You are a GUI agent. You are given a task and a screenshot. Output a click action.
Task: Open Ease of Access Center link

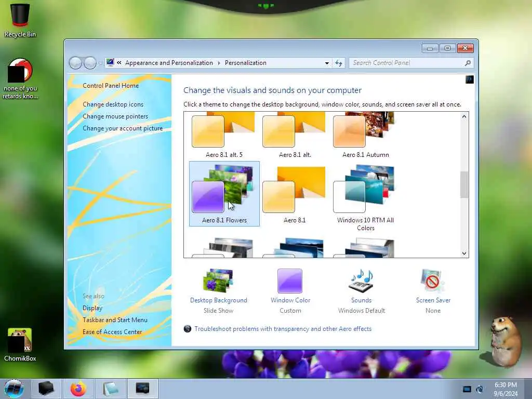(112, 332)
